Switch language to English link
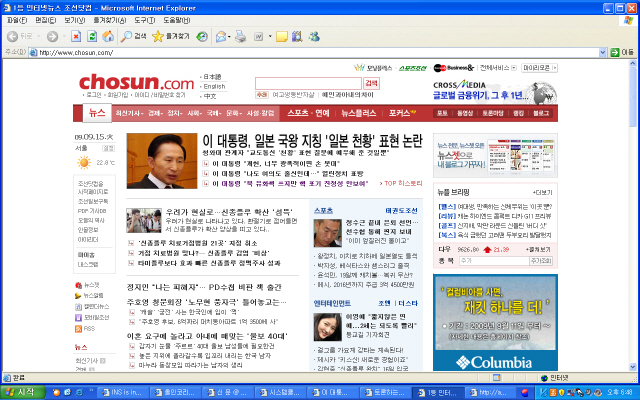This screenshot has height=400, width=640. tap(214, 87)
